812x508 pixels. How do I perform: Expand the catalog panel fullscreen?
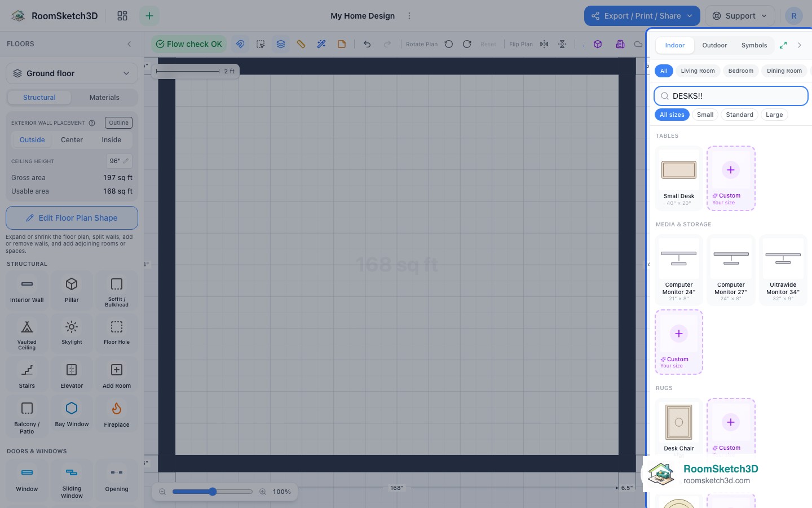pos(783,45)
